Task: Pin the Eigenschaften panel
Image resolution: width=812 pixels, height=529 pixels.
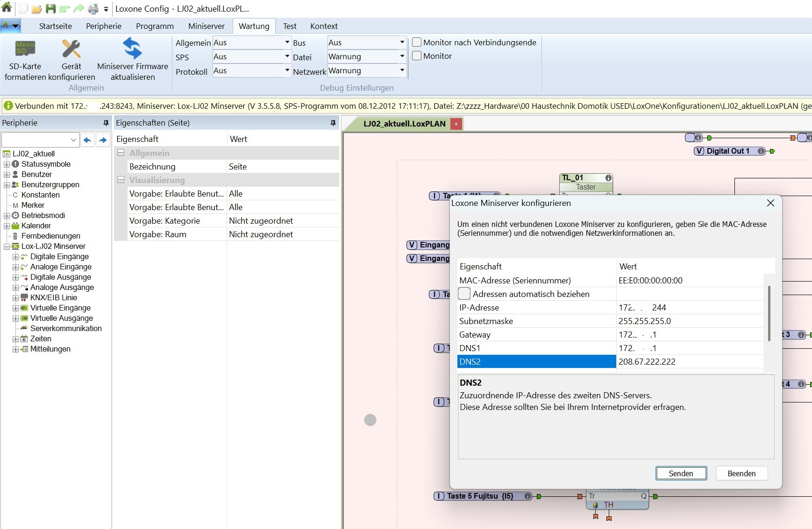Action: point(333,123)
